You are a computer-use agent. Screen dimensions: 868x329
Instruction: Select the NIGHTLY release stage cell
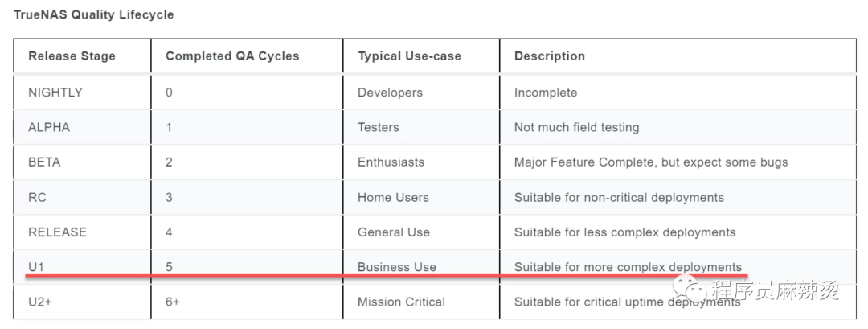[55, 93]
